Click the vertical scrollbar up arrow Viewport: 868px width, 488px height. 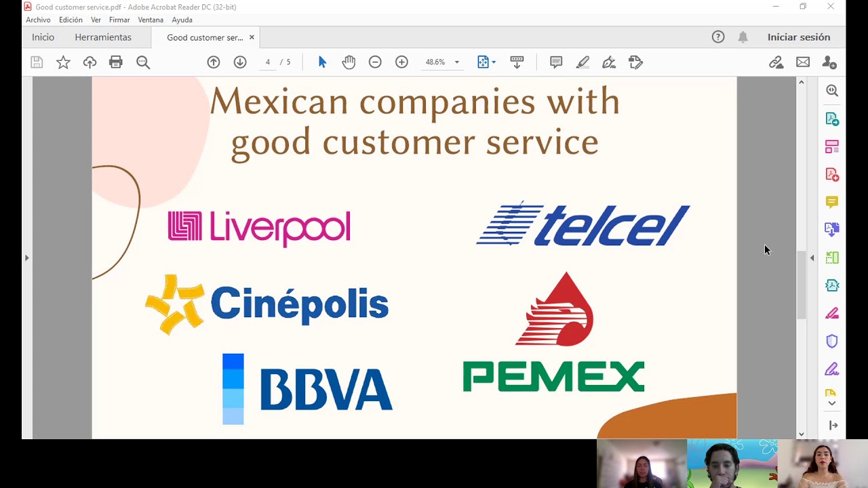802,82
